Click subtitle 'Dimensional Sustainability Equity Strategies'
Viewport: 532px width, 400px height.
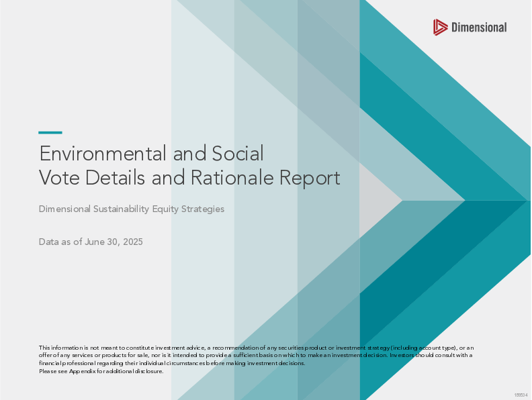click(x=132, y=209)
